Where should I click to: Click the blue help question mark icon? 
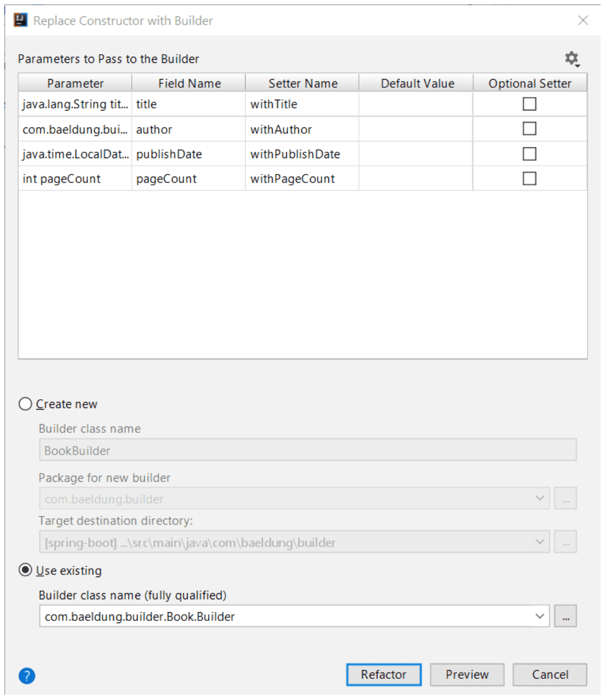coord(27,676)
